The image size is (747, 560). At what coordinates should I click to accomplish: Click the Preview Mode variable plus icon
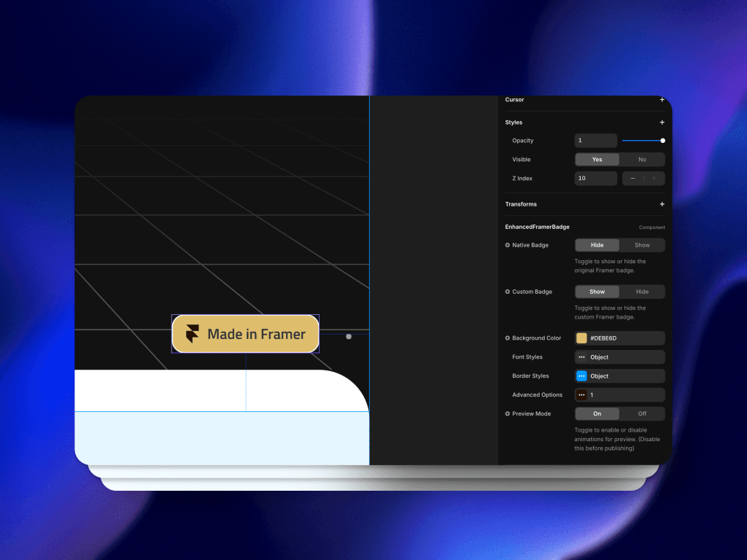[x=508, y=414]
